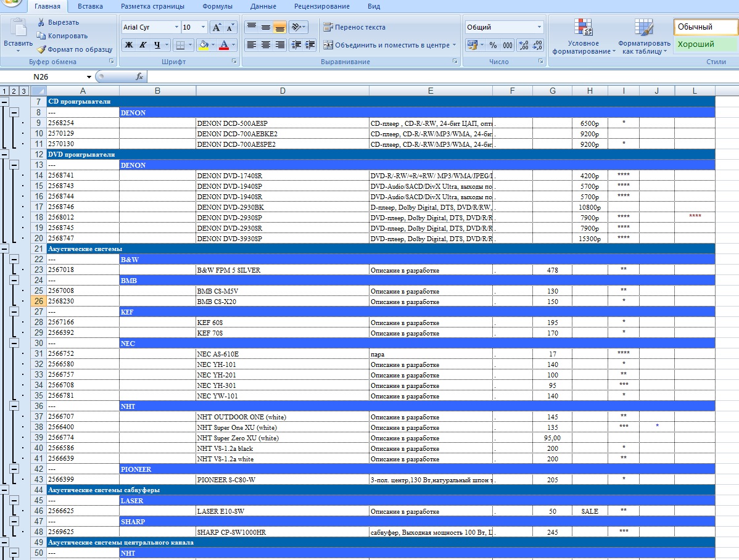Center cell text horizontally
This screenshot has height=560, width=739.
[x=266, y=45]
